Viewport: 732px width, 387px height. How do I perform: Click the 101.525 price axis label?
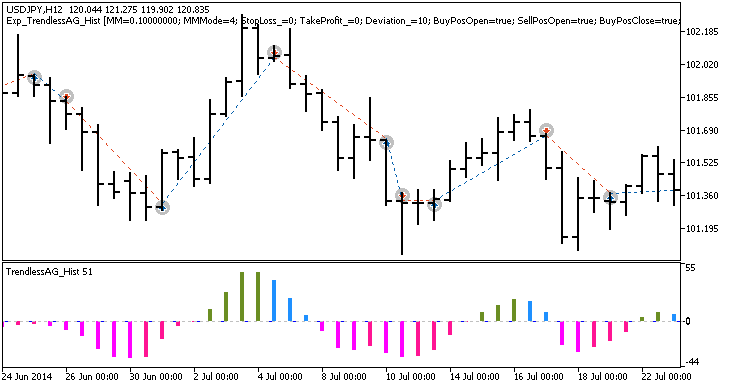[x=702, y=162]
